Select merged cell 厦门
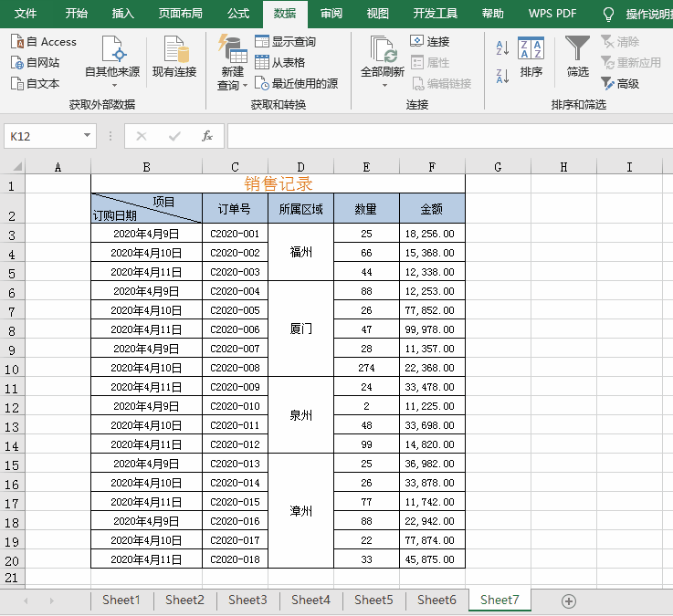673x616 pixels. 300,329
